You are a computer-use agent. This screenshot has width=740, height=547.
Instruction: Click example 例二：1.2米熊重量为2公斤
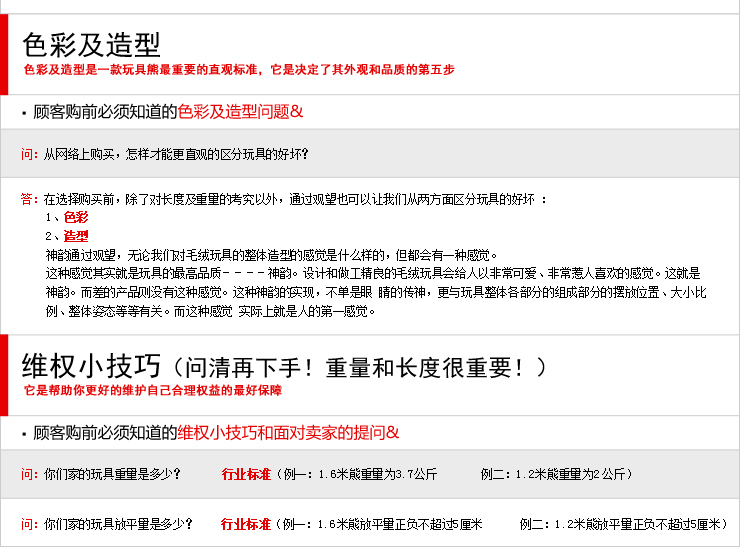click(554, 474)
